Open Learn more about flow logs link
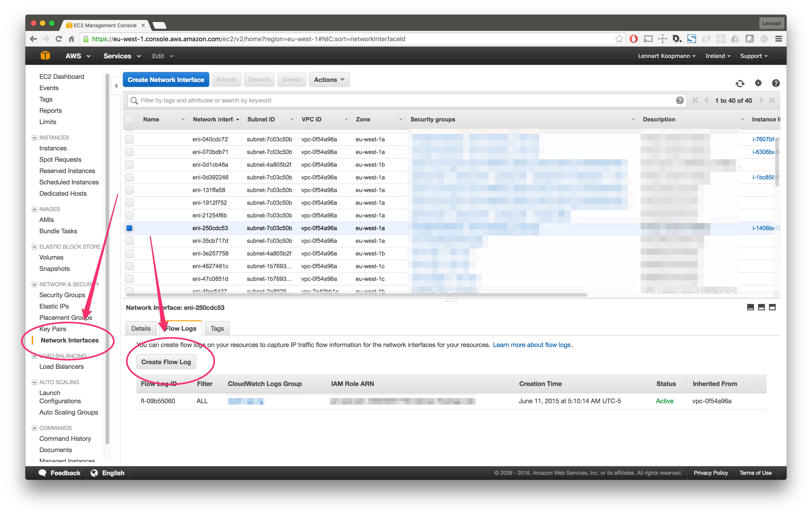 532,345
